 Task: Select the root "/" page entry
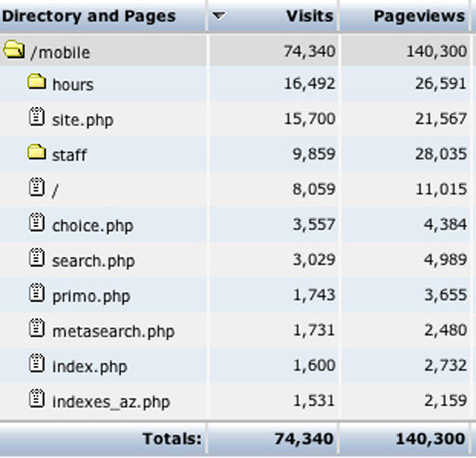(x=55, y=190)
